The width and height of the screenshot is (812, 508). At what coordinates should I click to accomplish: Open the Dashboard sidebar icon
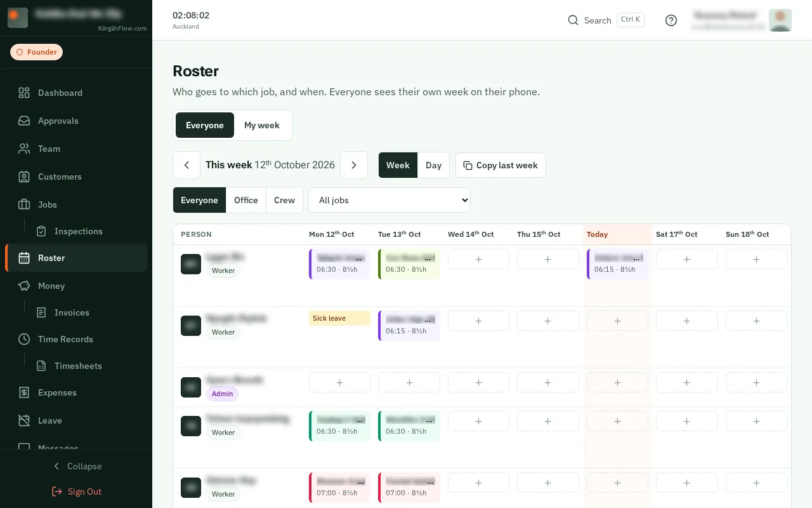[24, 93]
